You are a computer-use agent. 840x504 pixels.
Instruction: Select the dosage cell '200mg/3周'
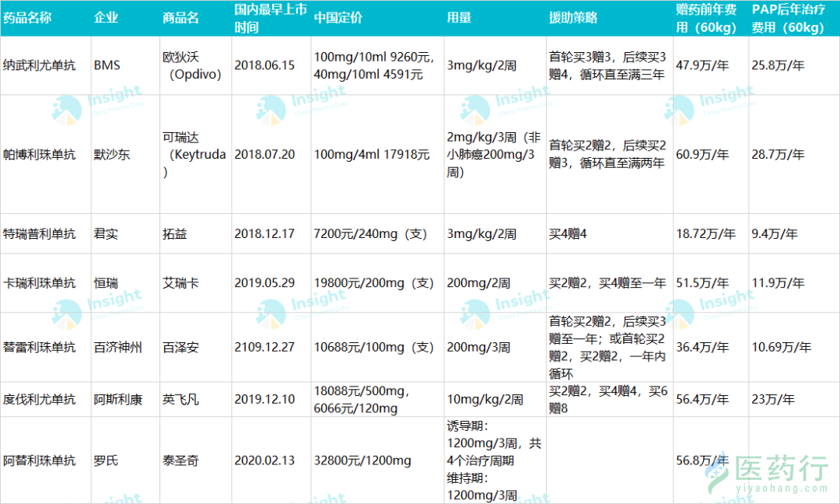click(x=479, y=348)
